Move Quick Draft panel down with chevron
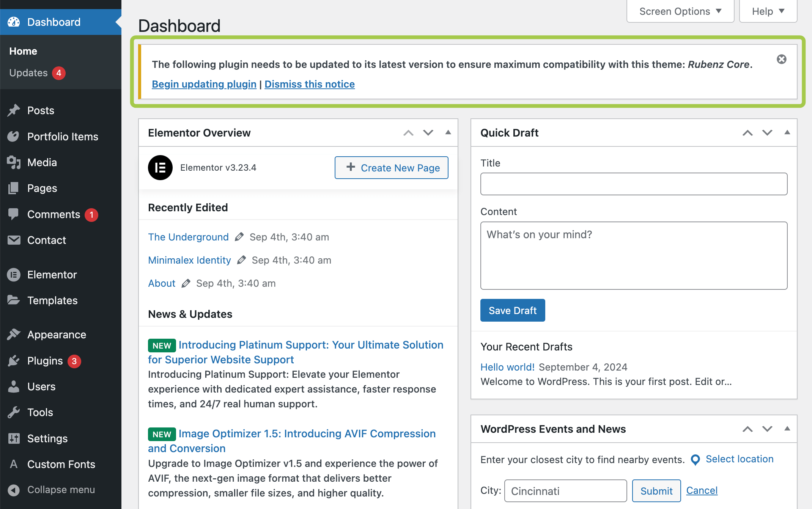 pyautogui.click(x=767, y=133)
